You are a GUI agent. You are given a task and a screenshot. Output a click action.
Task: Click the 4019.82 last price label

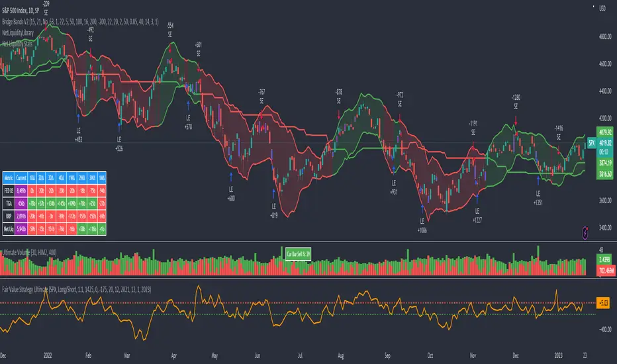pyautogui.click(x=605, y=143)
